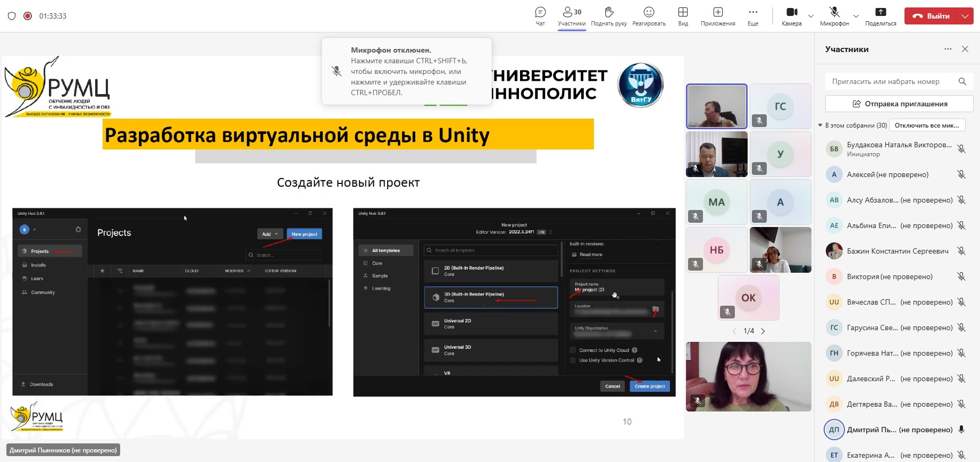Select the У participant tile
The image size is (980, 462).
pos(780,154)
